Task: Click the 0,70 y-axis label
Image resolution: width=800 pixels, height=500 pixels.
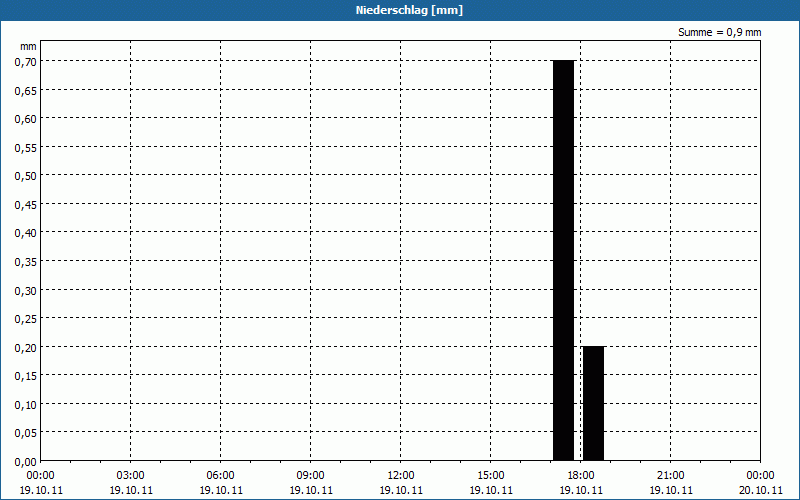Action: tap(26, 62)
